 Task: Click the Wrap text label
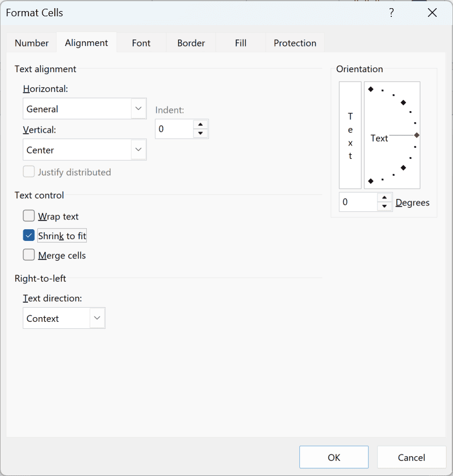tap(58, 216)
